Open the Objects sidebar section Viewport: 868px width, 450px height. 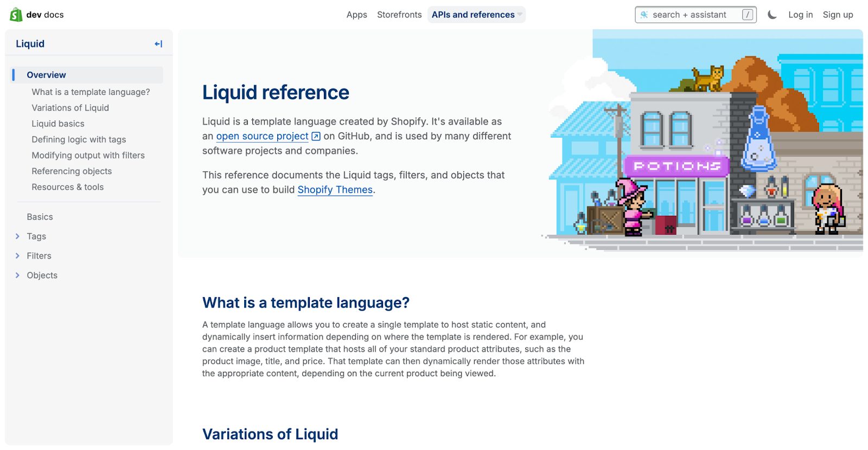(x=42, y=275)
